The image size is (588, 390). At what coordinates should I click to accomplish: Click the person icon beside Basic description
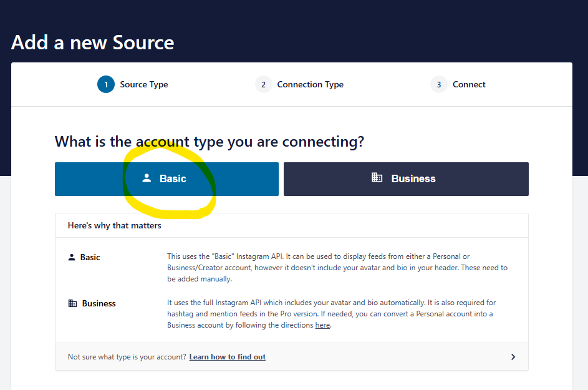coord(72,257)
